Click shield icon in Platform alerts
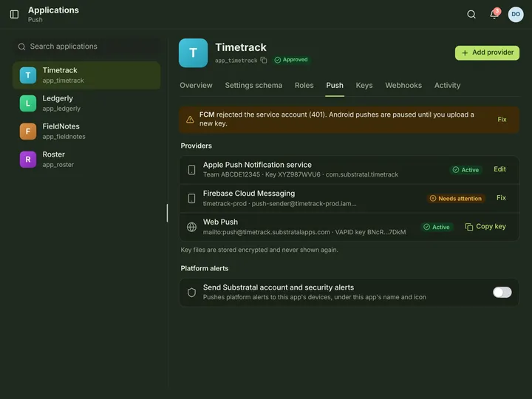532x399 pixels. point(191,293)
